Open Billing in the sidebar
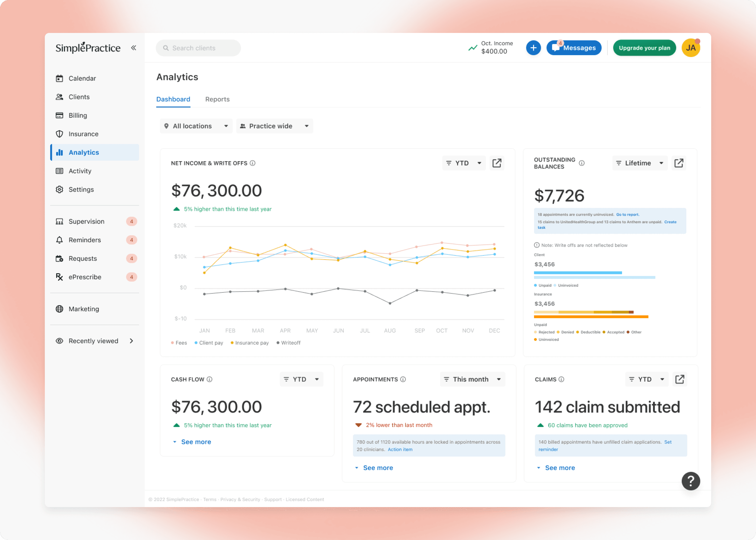The width and height of the screenshot is (756, 540). tap(78, 115)
